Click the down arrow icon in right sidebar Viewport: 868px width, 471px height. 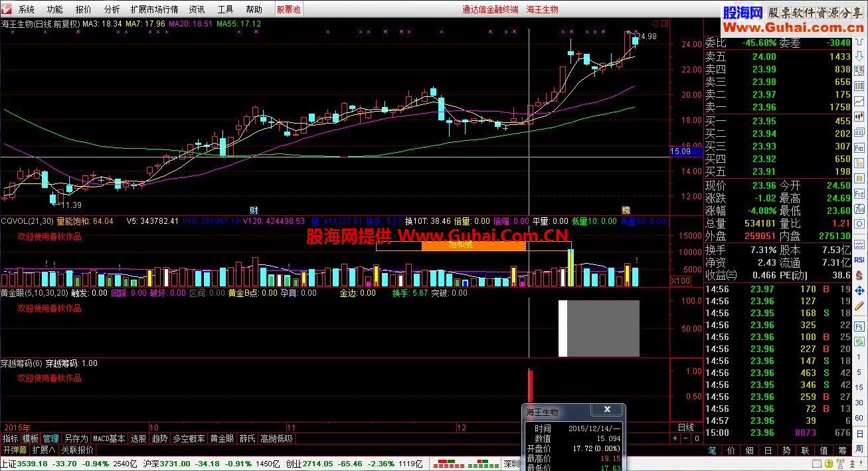(x=859, y=56)
